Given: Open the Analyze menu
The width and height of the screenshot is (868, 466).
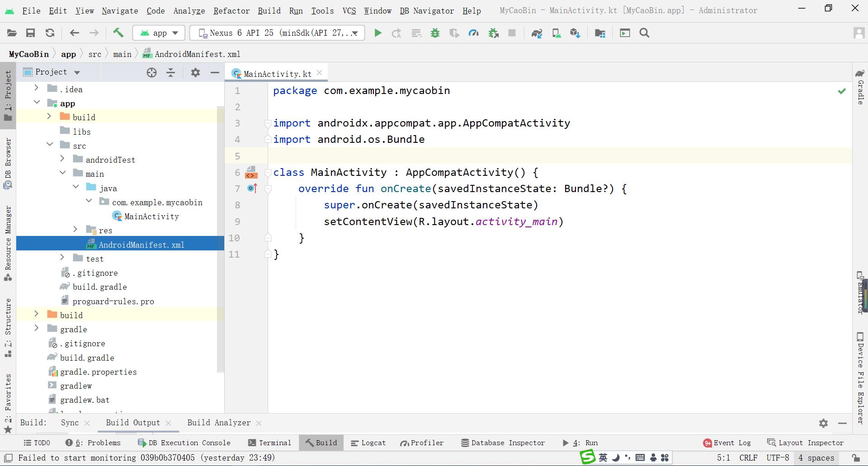Looking at the screenshot, I should pos(189,10).
